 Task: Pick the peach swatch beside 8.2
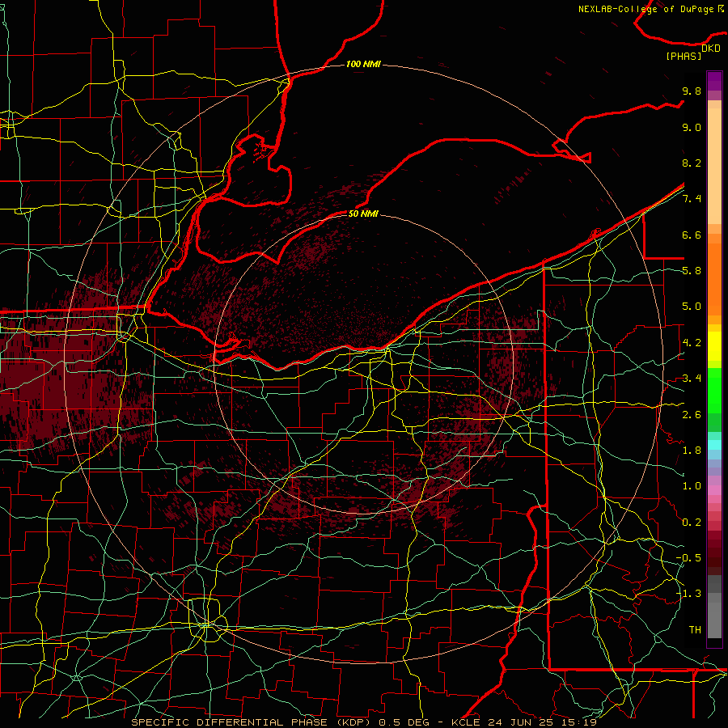(714, 166)
